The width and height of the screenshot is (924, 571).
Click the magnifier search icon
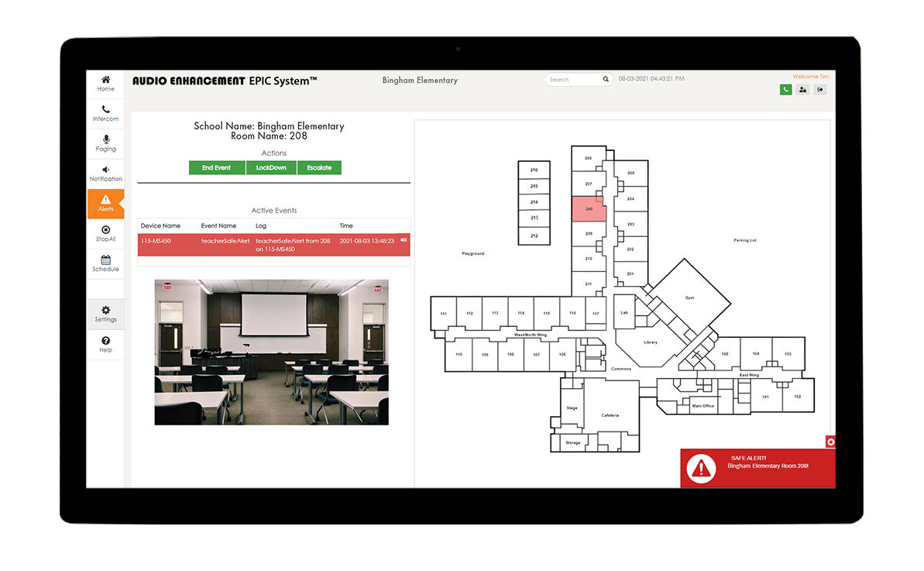click(606, 79)
